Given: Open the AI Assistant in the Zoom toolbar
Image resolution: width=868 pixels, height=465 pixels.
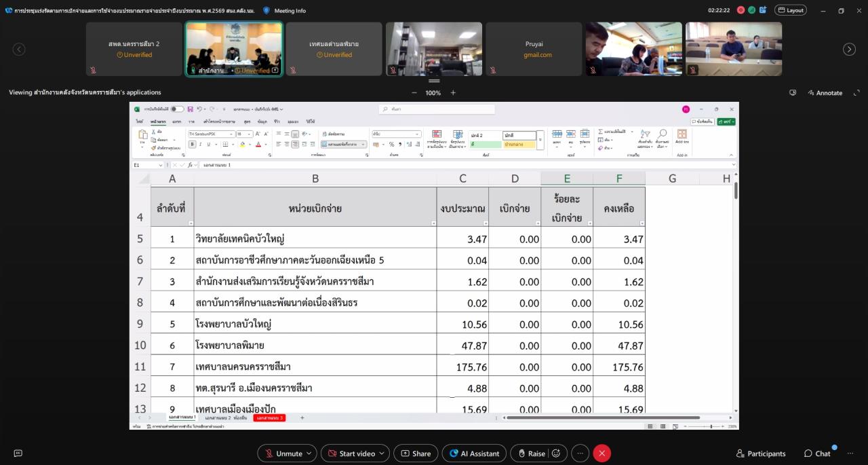Looking at the screenshot, I should click(x=473, y=453).
